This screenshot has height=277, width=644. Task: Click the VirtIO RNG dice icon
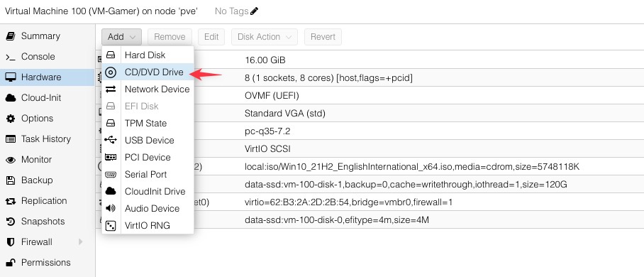[x=111, y=226]
